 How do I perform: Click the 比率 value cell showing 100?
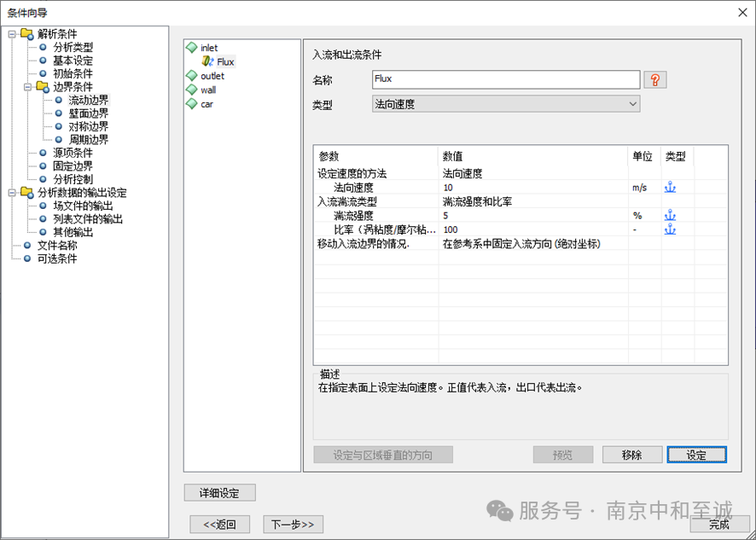coord(532,229)
